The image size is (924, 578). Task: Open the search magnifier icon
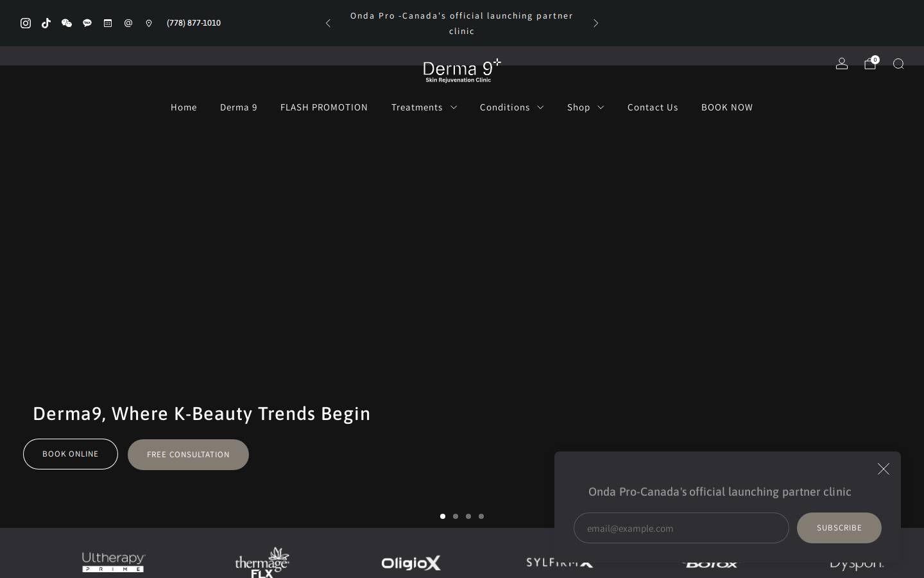(898, 64)
